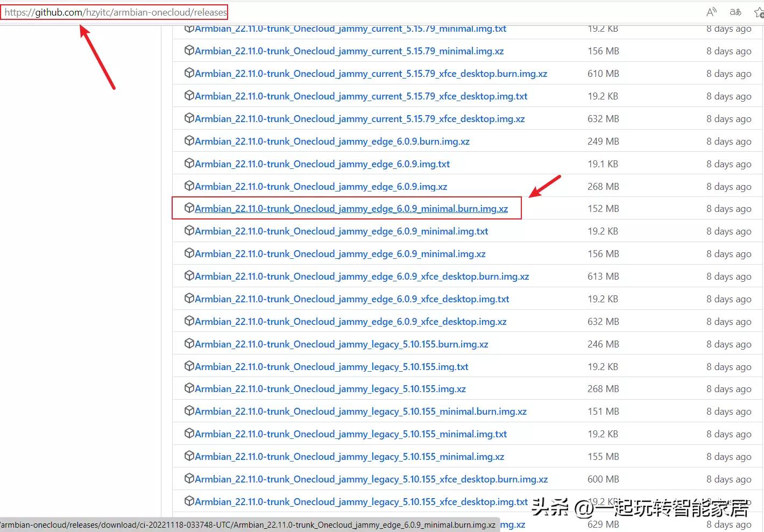
Task: Click package icon beside edge_6.0.9_xfce_desktop.burn.img.xz
Action: pyautogui.click(x=189, y=276)
